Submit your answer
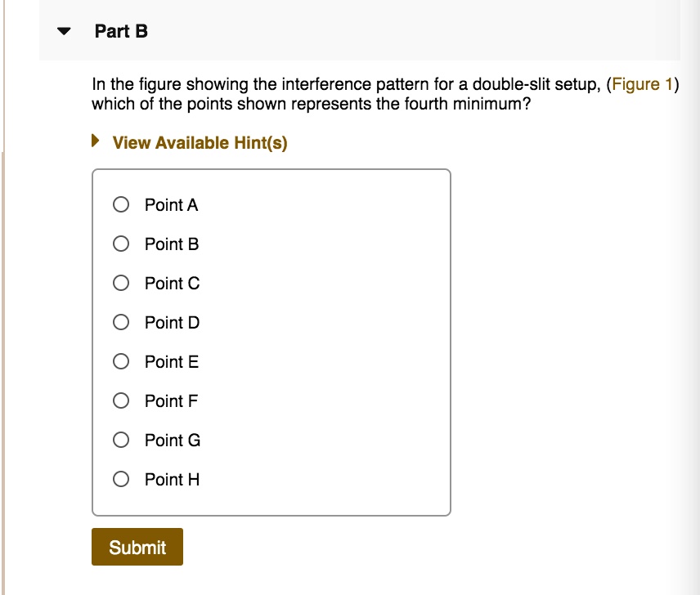This screenshot has height=595, width=700. pos(137,546)
